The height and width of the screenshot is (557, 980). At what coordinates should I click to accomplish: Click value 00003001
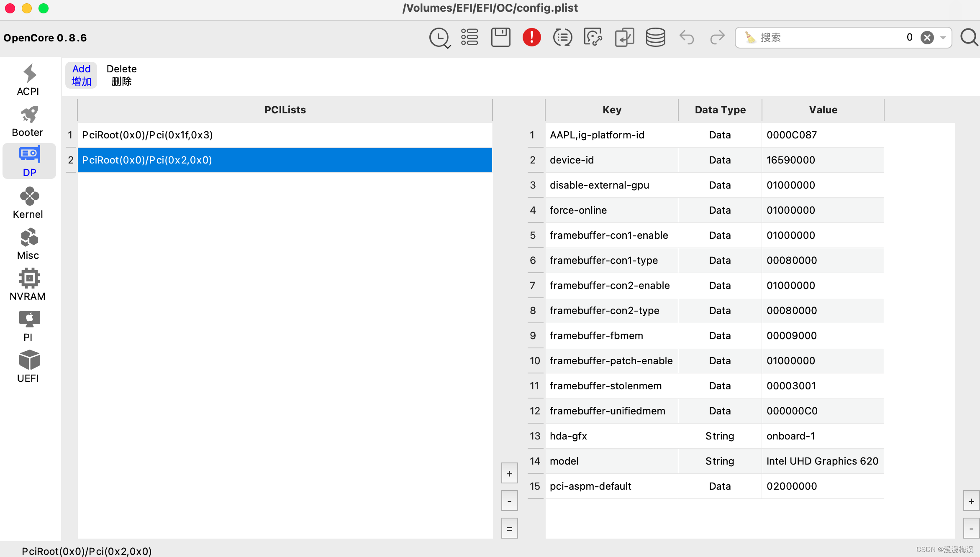[x=823, y=386]
